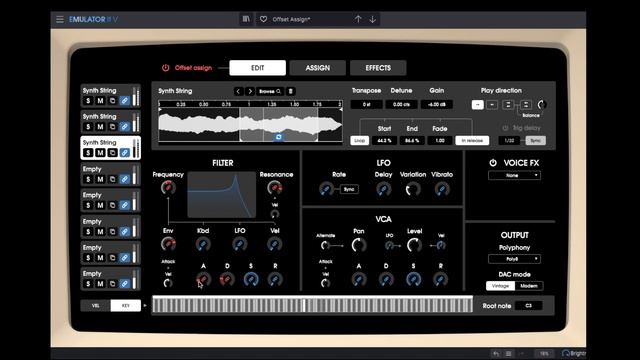Toggle the Trig delay power icon
This screenshot has width=640, height=360.
tap(505, 128)
